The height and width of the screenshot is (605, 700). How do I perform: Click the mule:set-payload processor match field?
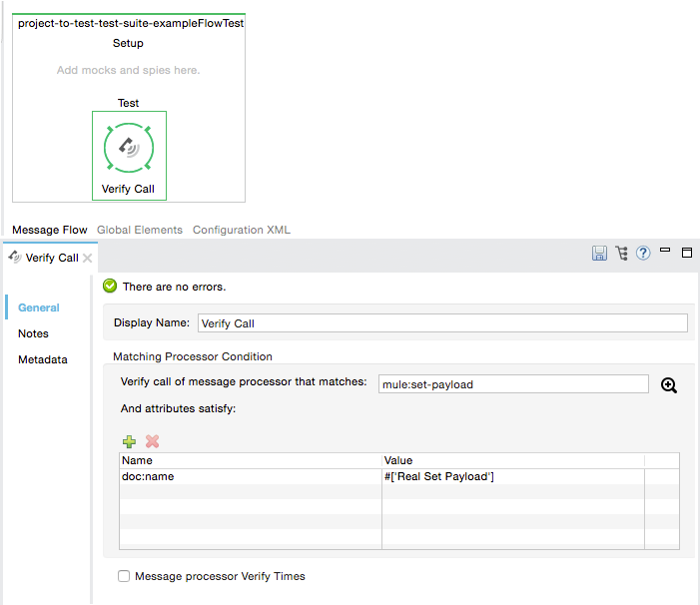tap(513, 384)
